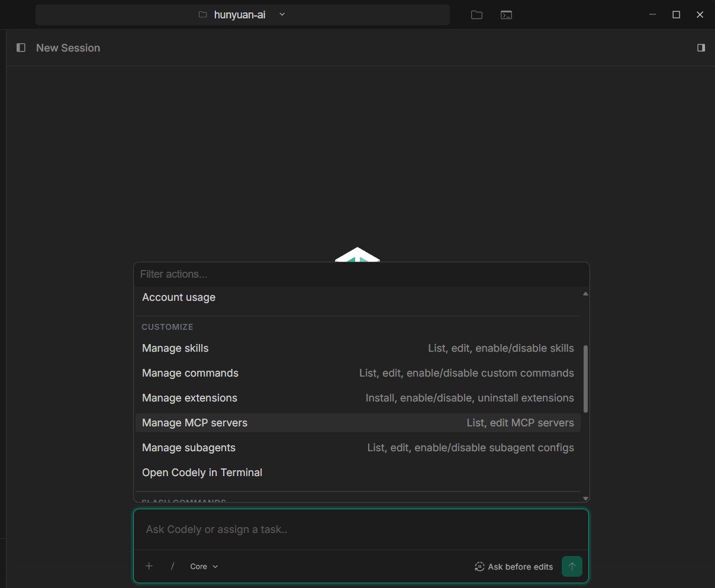Click 'List, edit MCP servers' description
The height and width of the screenshot is (588, 715).
[x=520, y=423]
